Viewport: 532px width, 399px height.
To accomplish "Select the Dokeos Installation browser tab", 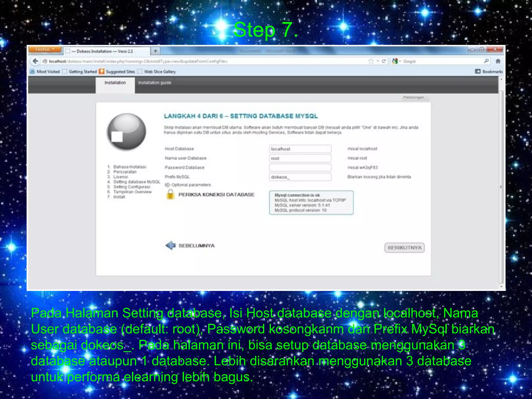I will 107,51.
